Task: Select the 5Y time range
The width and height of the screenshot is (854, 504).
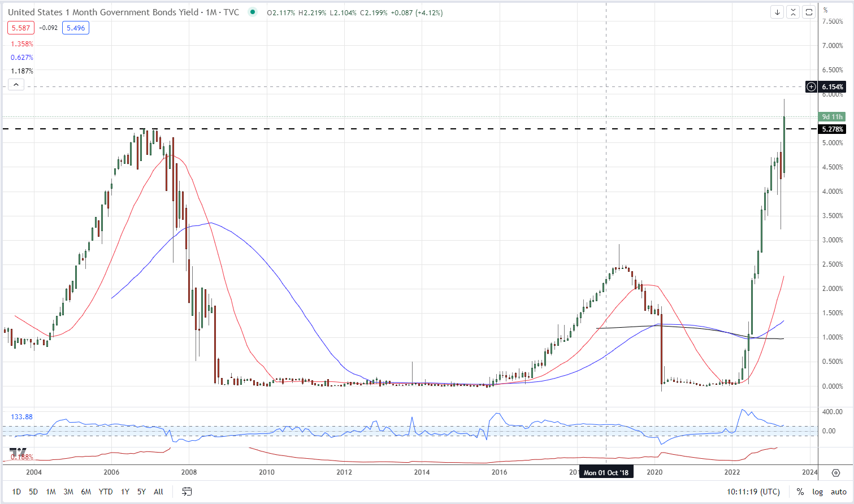Action: pyautogui.click(x=141, y=492)
